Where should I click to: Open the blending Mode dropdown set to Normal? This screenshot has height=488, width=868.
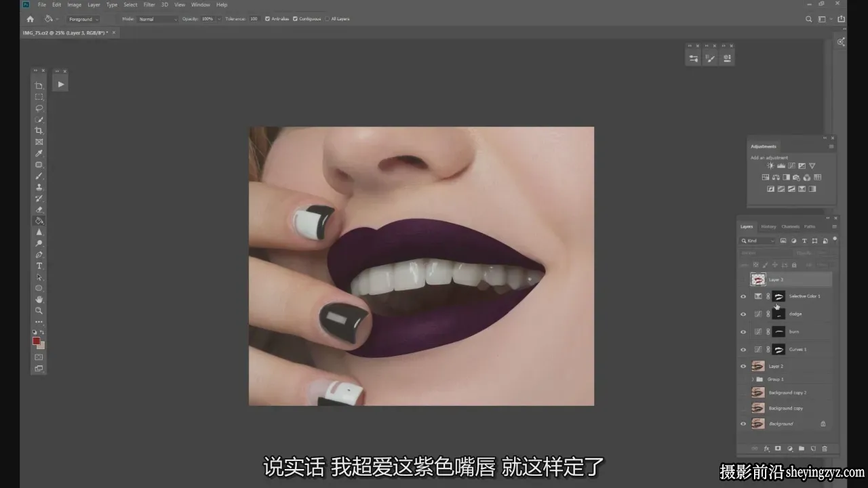[x=157, y=19]
